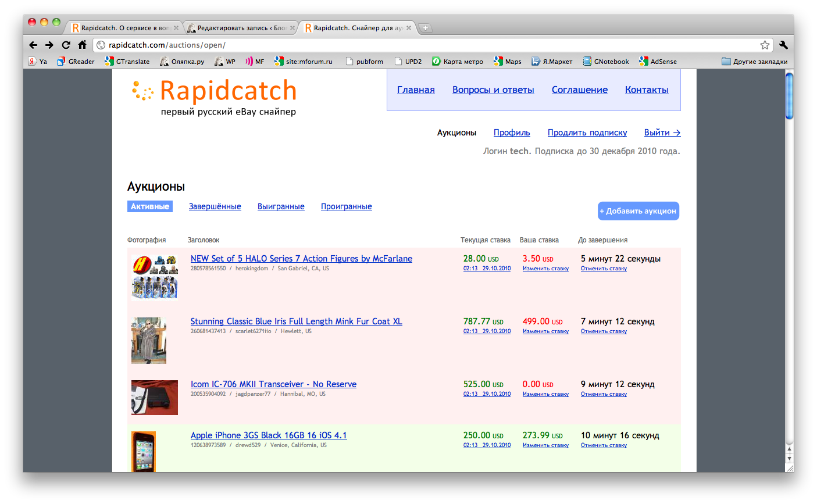
Task: Open the Контакты page
Action: 647,90
